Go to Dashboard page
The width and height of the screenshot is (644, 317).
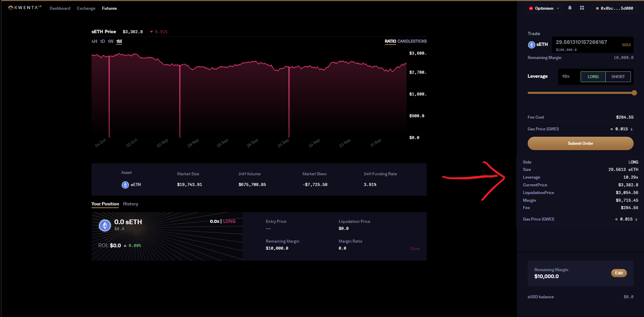[60, 8]
